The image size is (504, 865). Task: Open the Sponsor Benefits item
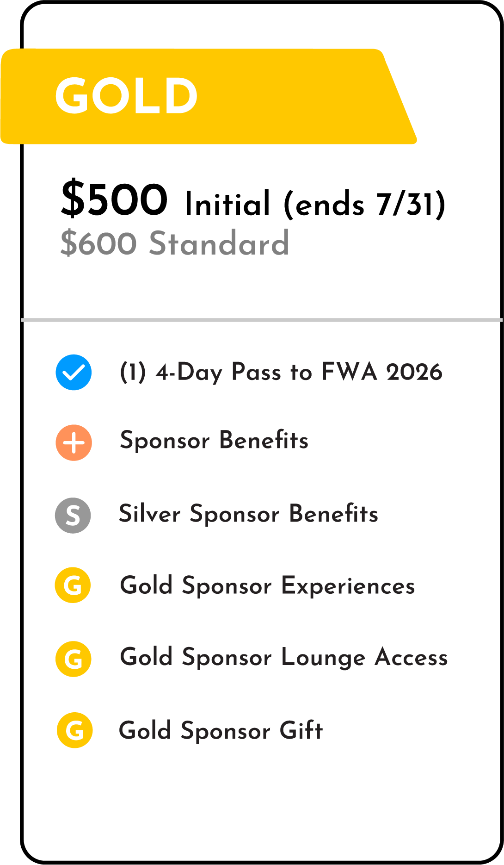click(x=214, y=440)
